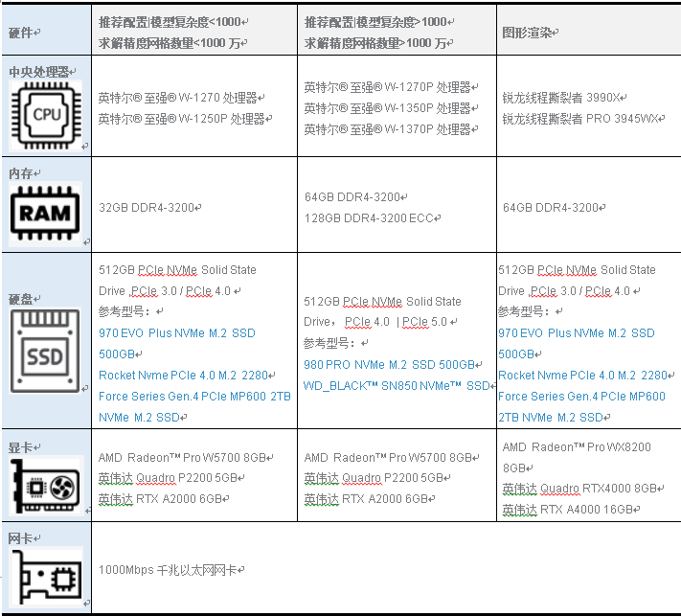This screenshot has width=681, height=616.
Task: Open Force Series Gen.4 MP600 link in rendering column
Action: point(581,406)
